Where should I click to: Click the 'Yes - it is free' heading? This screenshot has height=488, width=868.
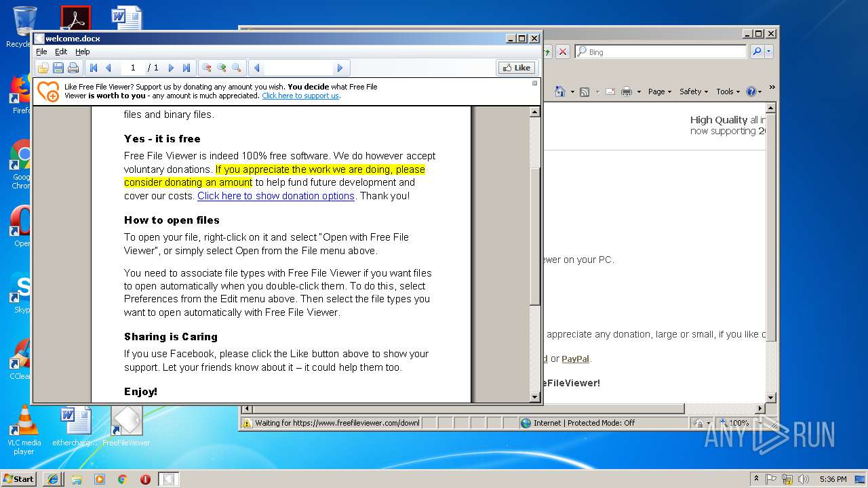162,139
